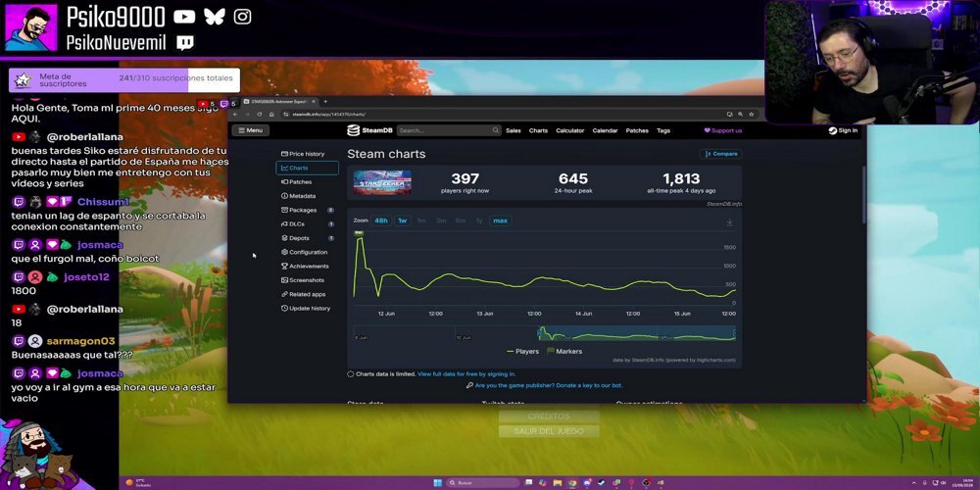Open Screenshots in app sidebar
This screenshot has height=490, width=980.
tap(306, 280)
